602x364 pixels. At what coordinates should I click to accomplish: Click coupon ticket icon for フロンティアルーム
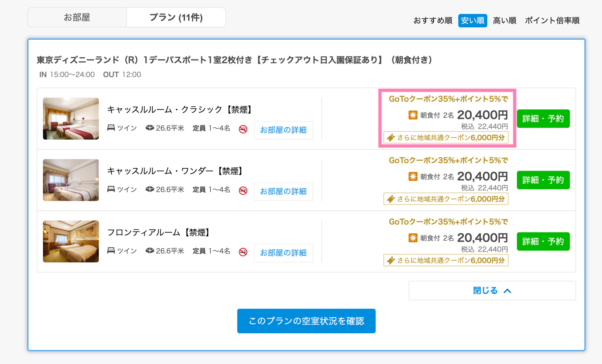point(391,260)
